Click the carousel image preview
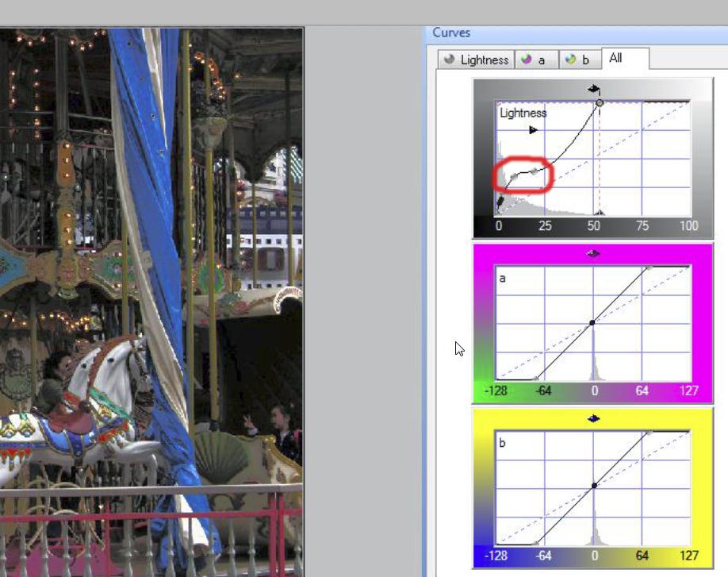The width and height of the screenshot is (728, 577). point(151,302)
